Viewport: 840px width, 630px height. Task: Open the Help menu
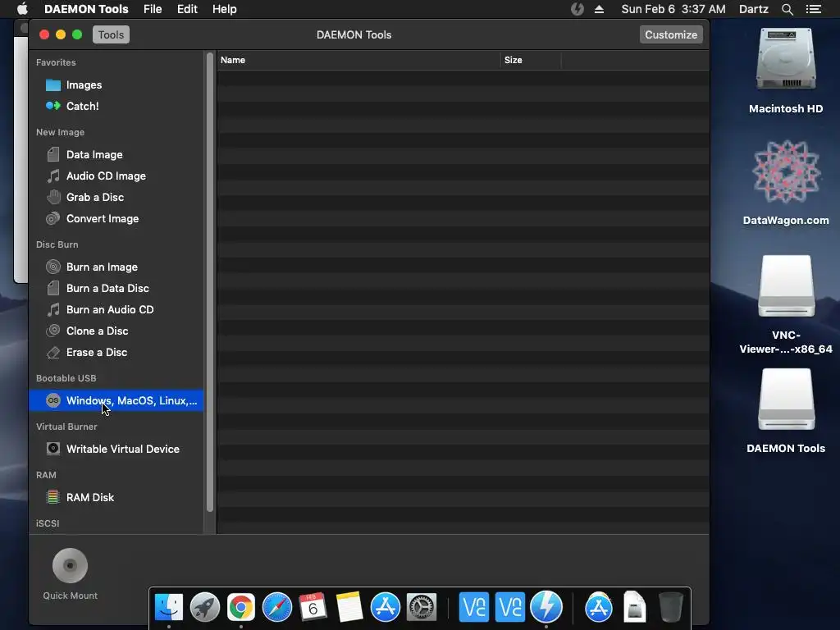click(x=225, y=9)
